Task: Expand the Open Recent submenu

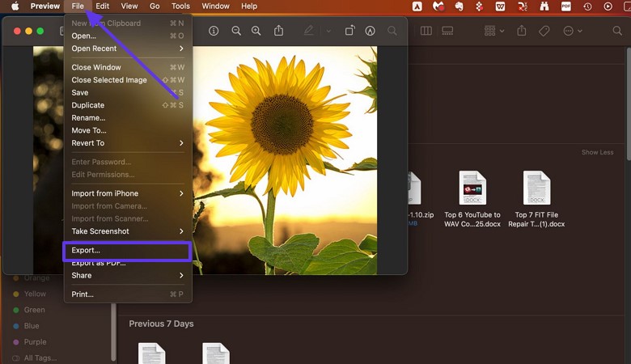Action: (128, 49)
